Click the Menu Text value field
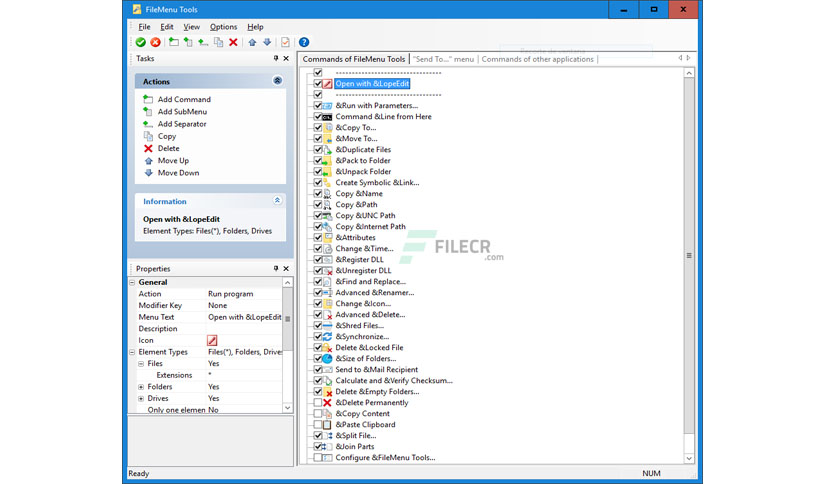Viewport: 836px width, 484px height. click(244, 317)
